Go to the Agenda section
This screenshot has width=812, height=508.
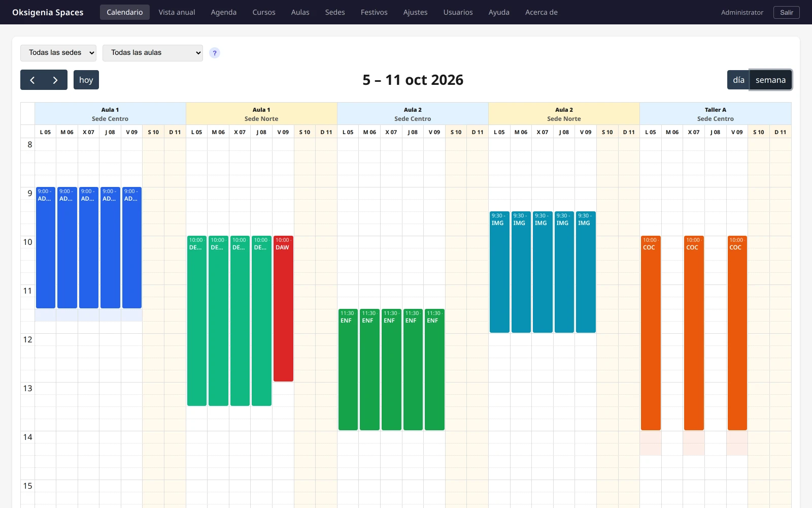[x=224, y=12]
